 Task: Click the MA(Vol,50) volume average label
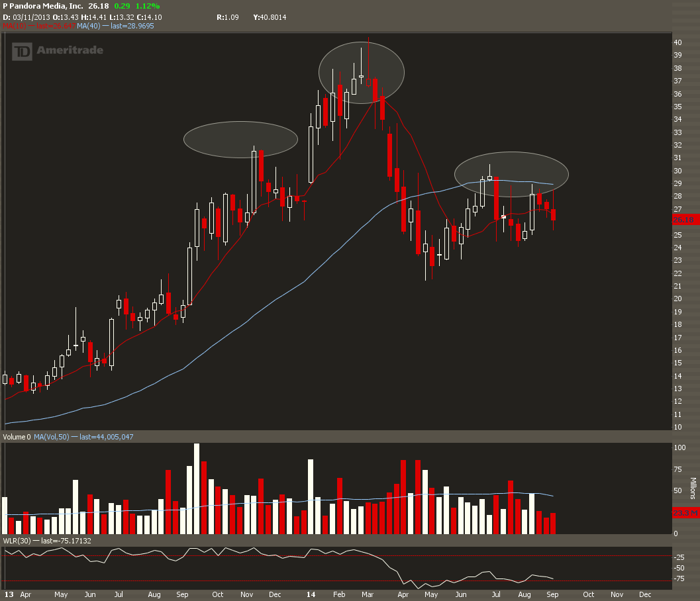tap(83, 437)
